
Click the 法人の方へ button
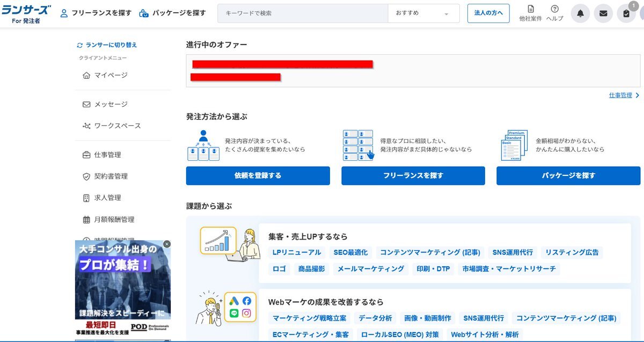coord(488,13)
